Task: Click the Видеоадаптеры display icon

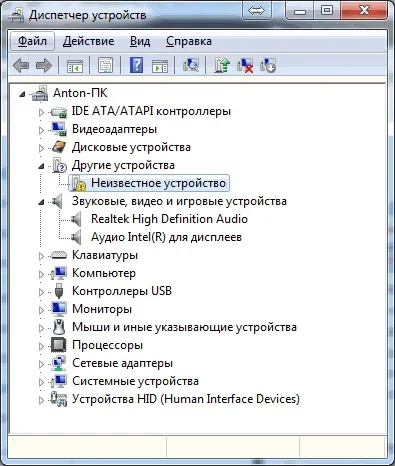Action: click(59, 129)
